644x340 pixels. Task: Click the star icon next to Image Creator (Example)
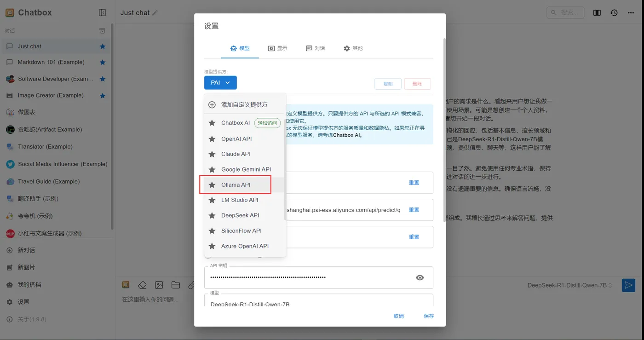click(x=103, y=96)
